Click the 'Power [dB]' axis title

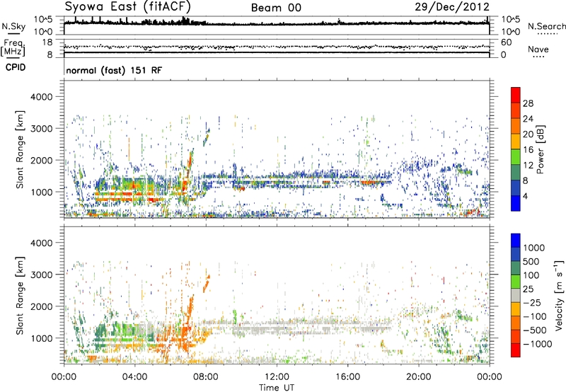(x=541, y=149)
